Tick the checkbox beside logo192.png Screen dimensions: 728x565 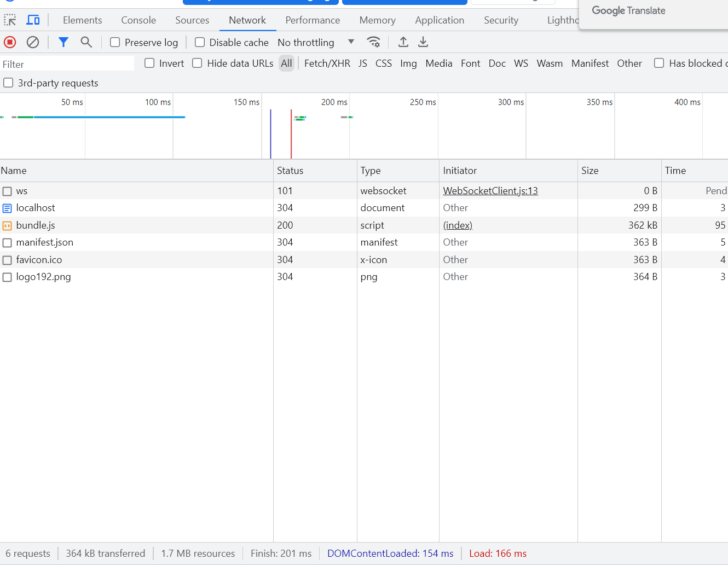[7, 277]
